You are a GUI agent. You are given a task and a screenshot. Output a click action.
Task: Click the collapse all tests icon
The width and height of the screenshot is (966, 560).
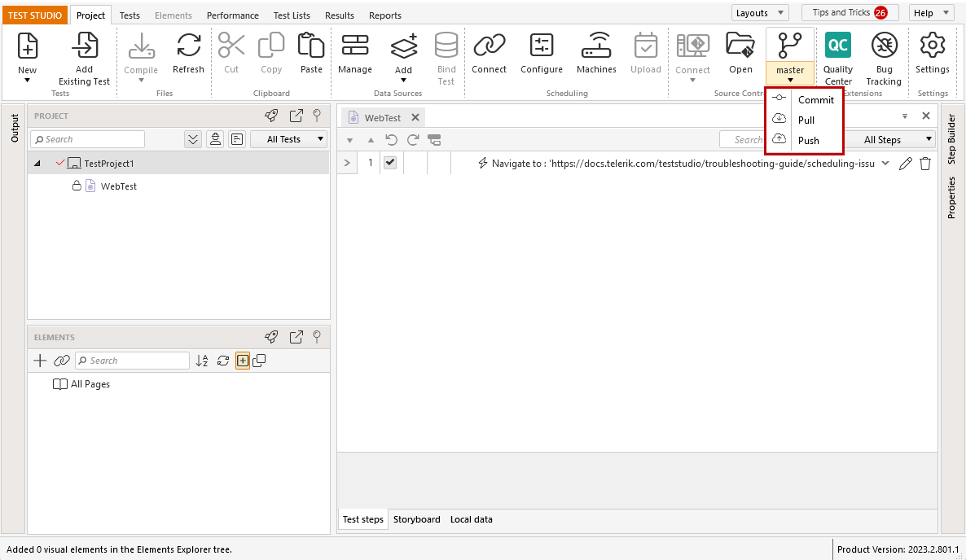click(x=193, y=140)
